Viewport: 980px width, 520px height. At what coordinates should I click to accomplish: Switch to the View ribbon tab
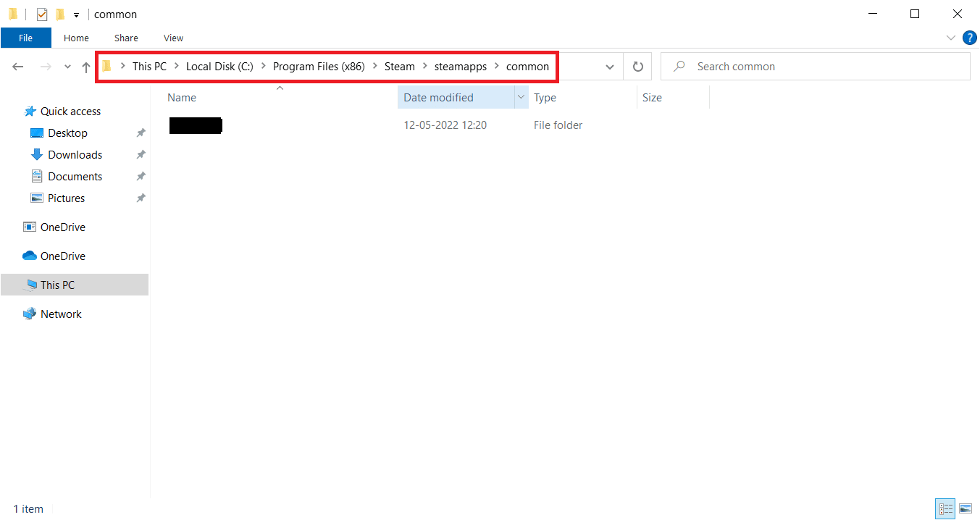tap(173, 38)
